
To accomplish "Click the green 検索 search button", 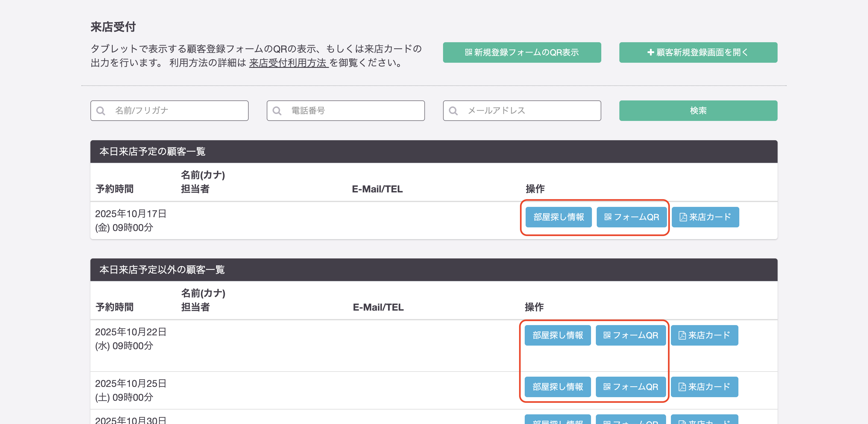I will click(x=698, y=111).
